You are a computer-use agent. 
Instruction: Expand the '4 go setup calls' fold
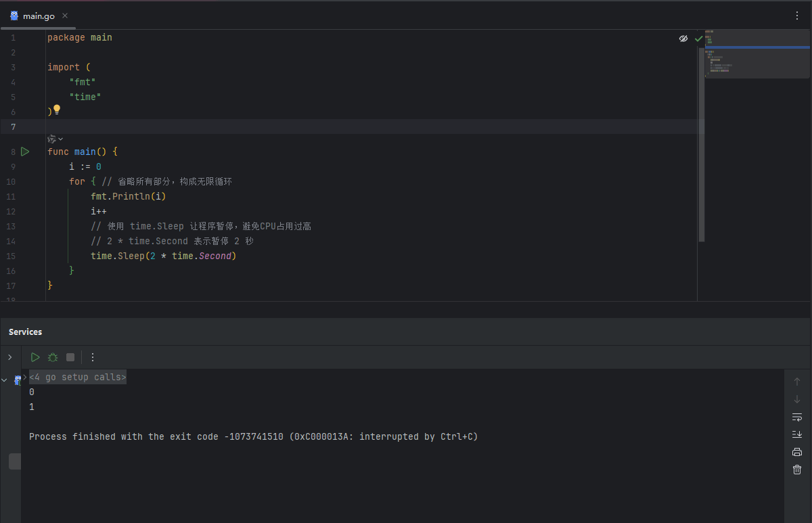click(25, 377)
